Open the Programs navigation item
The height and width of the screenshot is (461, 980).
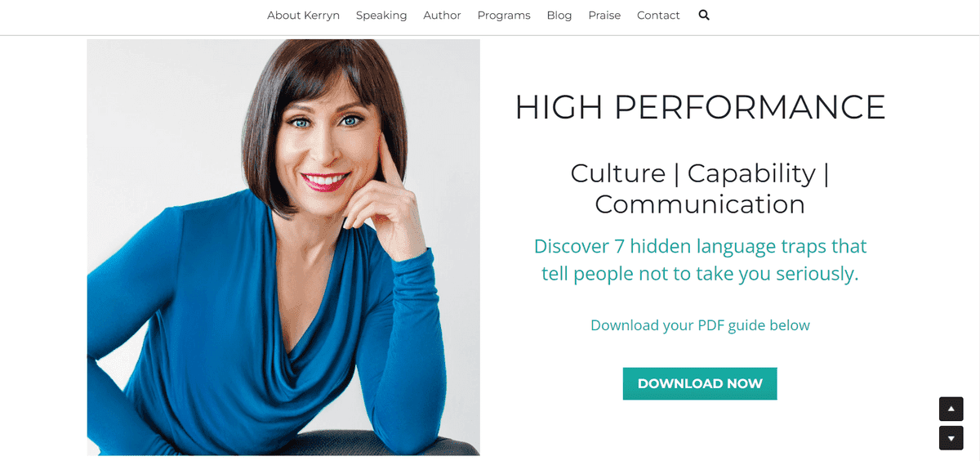pyautogui.click(x=504, y=16)
